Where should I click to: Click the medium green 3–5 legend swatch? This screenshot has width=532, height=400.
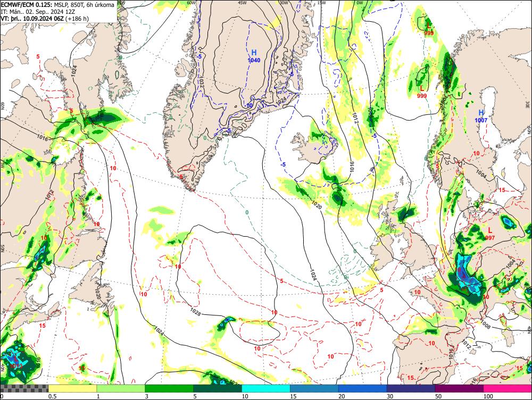pyautogui.click(x=169, y=388)
